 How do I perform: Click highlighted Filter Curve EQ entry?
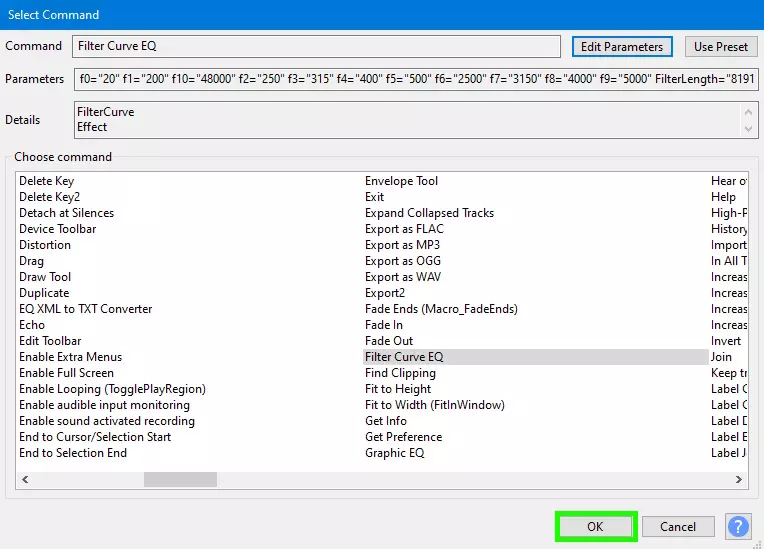click(x=535, y=357)
